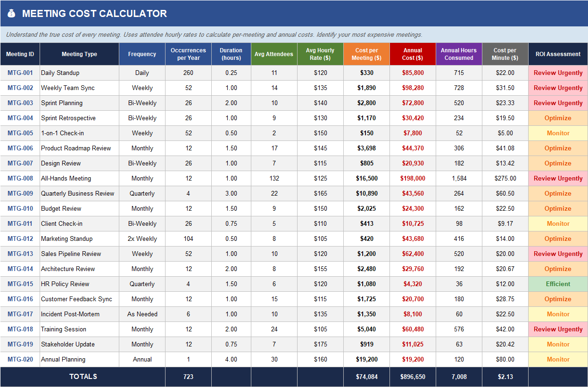The width and height of the screenshot is (588, 387).
Task: Click the Annual Cost column header
Action: [412, 53]
